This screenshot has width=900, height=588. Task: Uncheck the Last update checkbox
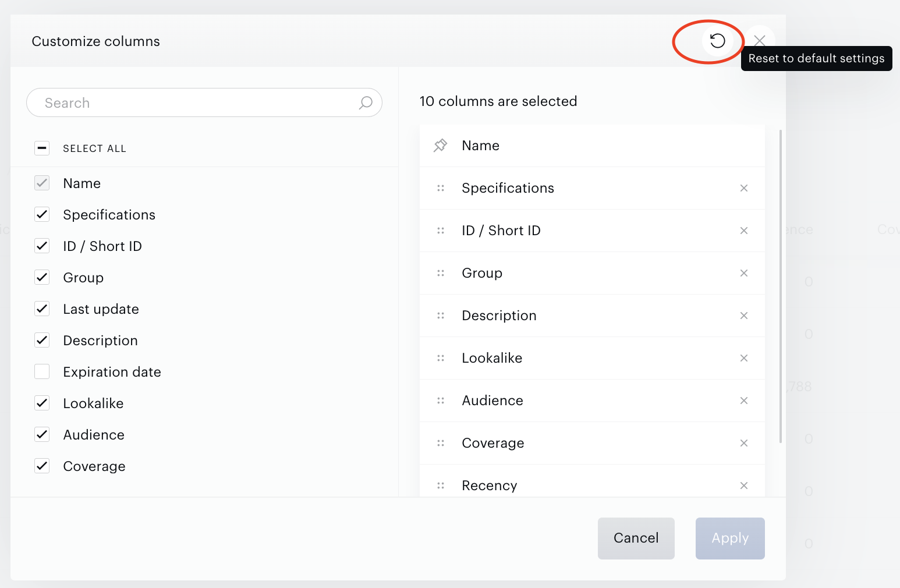pyautogui.click(x=42, y=309)
